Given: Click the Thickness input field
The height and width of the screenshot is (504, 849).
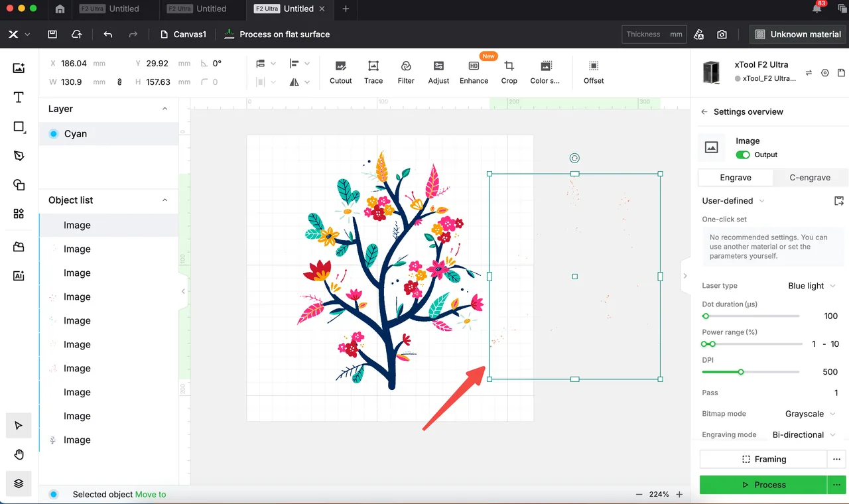Looking at the screenshot, I should (x=654, y=34).
